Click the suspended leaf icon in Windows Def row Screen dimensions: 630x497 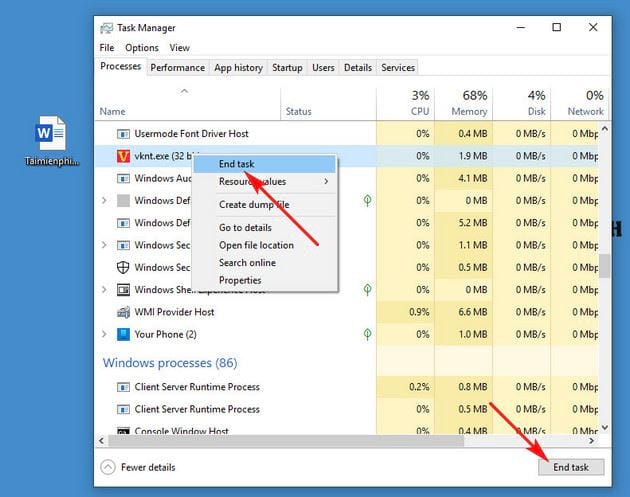367,200
